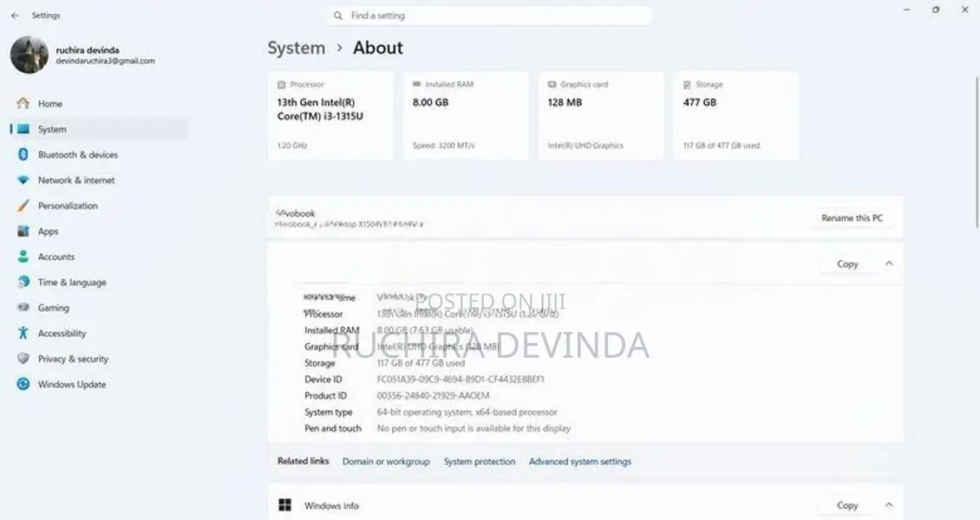
Task: Select Network & internet menu item
Action: click(x=100, y=180)
